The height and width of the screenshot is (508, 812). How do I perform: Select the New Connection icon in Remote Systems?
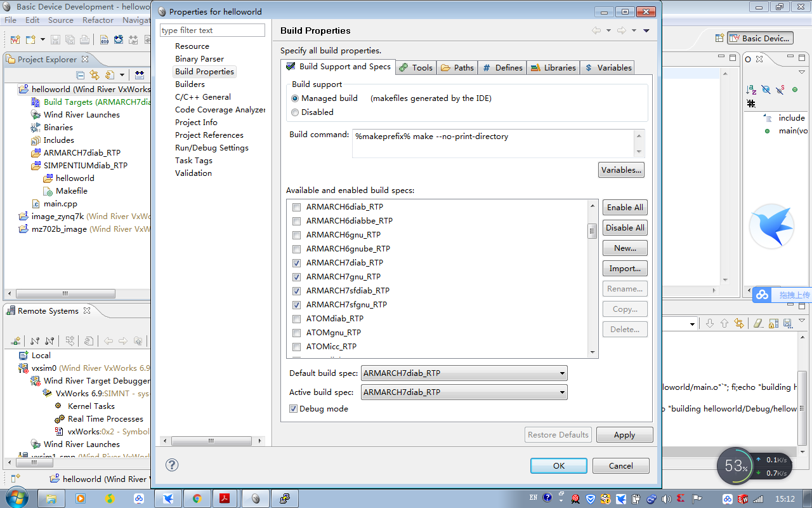pyautogui.click(x=15, y=340)
